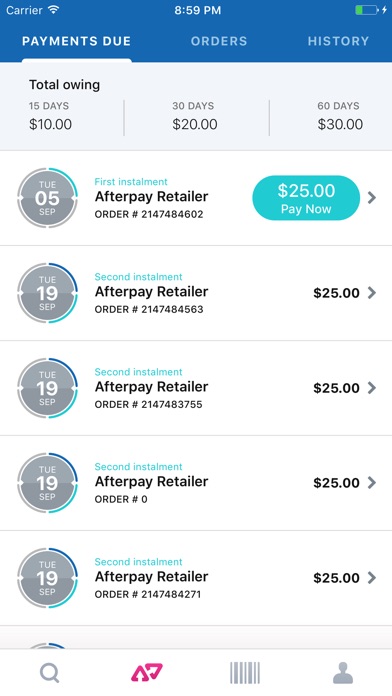The image size is (392, 696).
Task: Open Afterpay Retailer order 2147484602 details
Action: tap(196, 198)
